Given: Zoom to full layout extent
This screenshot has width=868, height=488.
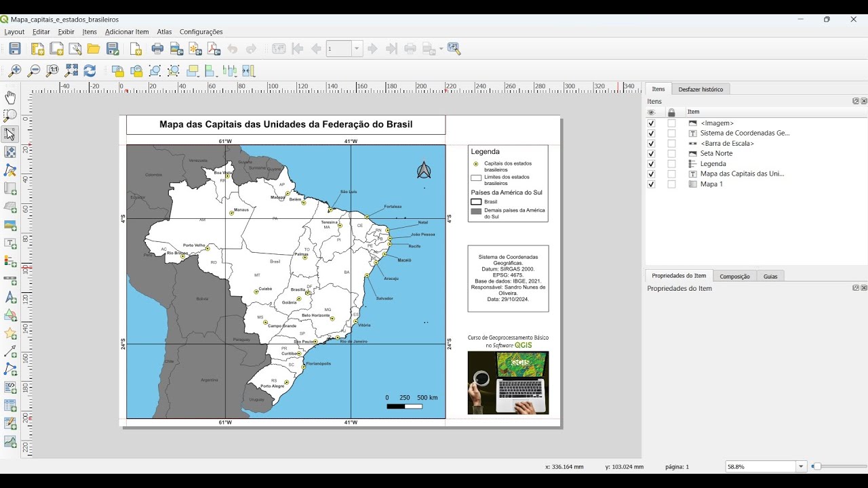Looking at the screenshot, I should tap(71, 70).
